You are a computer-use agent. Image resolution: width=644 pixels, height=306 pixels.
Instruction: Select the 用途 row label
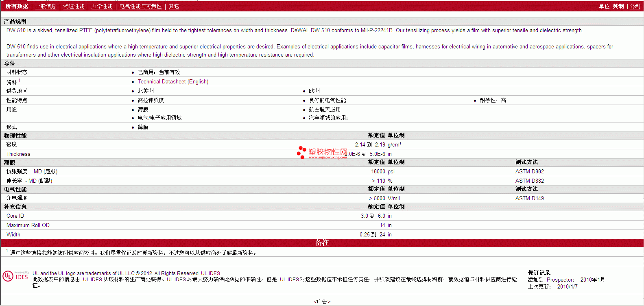11,109
